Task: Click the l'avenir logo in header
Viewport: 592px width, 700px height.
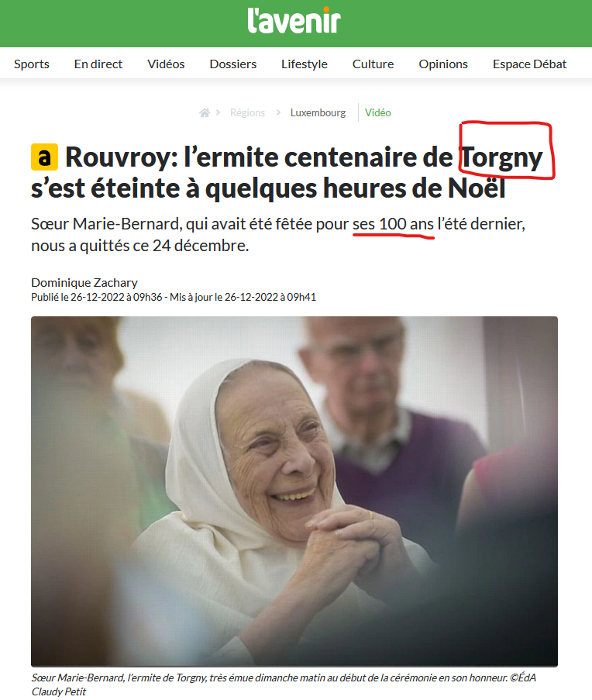Action: click(x=294, y=20)
